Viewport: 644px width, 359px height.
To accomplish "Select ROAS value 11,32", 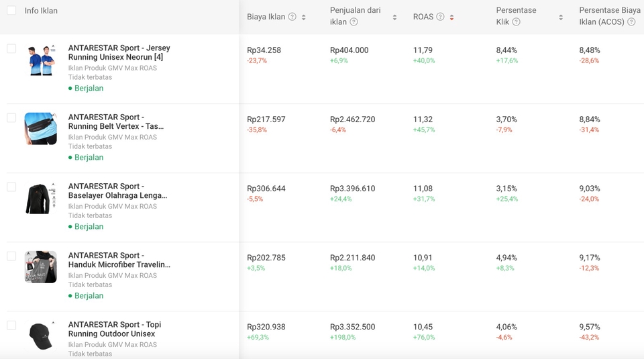I will [x=423, y=119].
